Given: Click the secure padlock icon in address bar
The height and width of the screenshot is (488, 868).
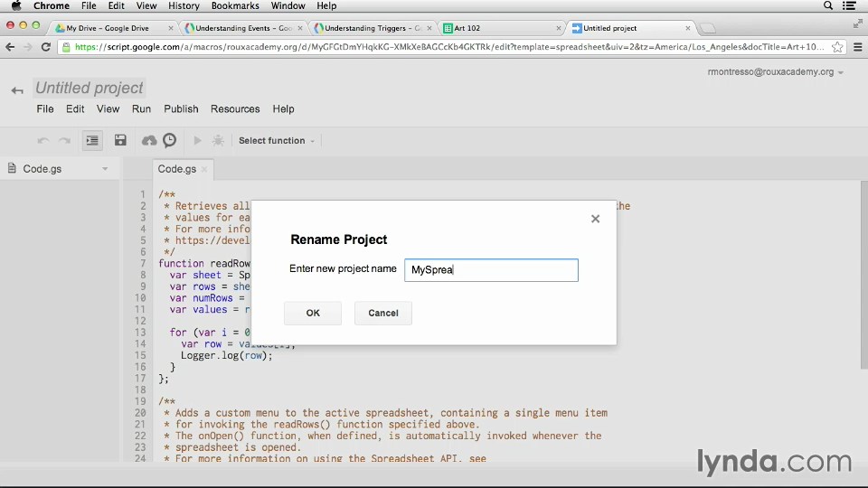Looking at the screenshot, I should pyautogui.click(x=66, y=47).
